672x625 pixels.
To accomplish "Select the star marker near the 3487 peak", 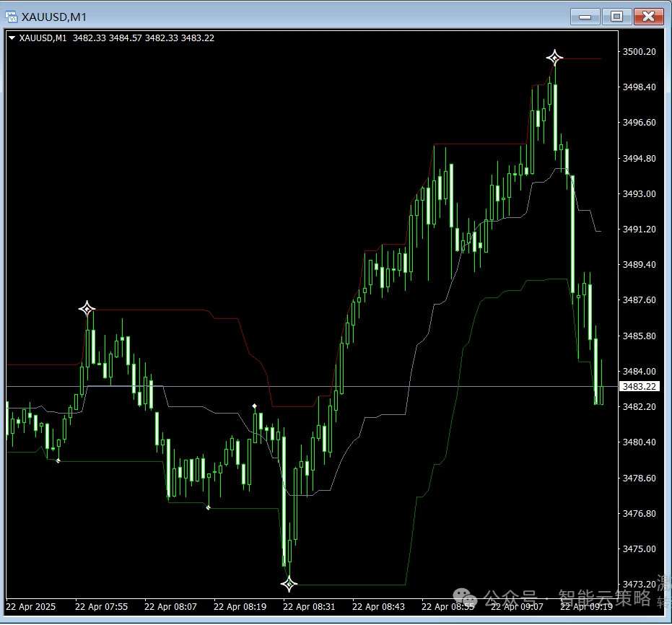I will [87, 308].
